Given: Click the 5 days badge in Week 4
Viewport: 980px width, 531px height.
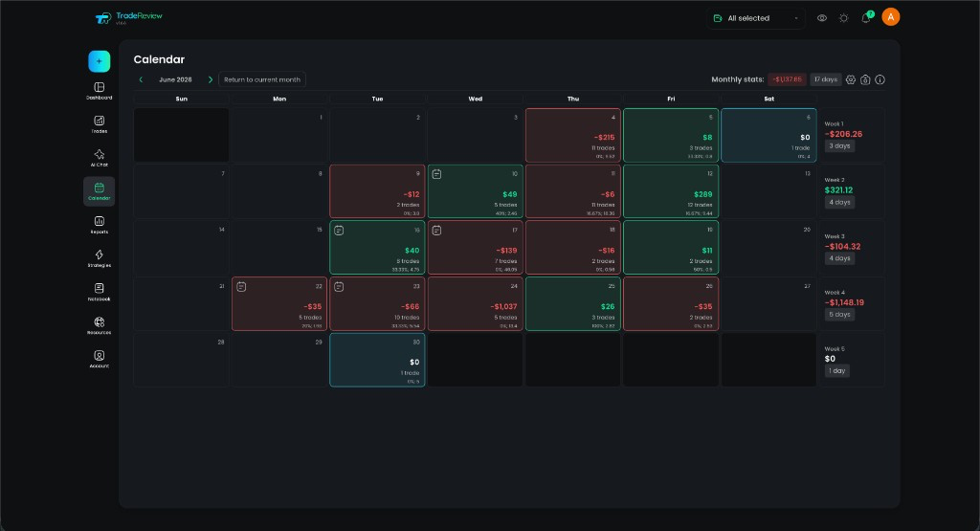Looking at the screenshot, I should point(839,315).
